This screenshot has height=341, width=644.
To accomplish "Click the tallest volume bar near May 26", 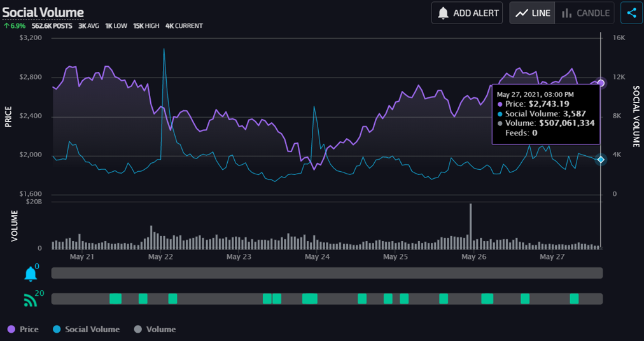I will [x=470, y=226].
